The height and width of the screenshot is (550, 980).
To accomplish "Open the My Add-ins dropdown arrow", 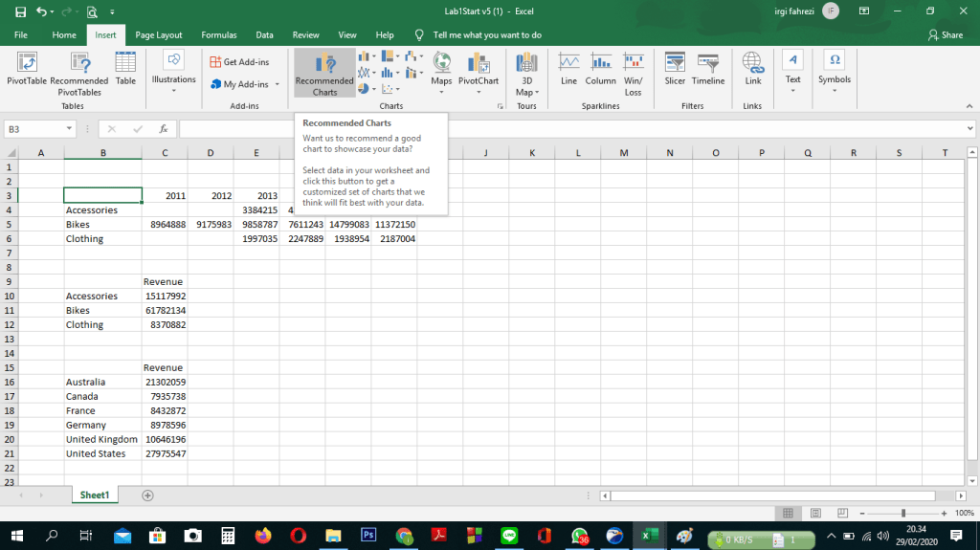I will click(x=278, y=84).
